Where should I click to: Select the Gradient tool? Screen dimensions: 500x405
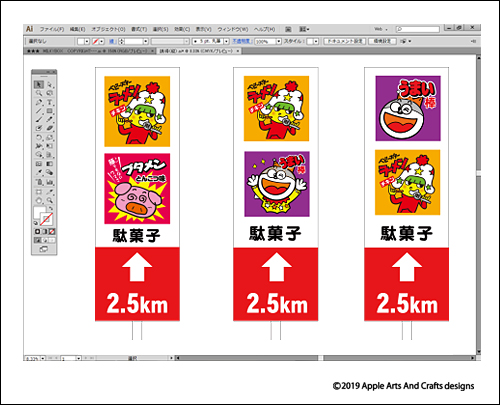(x=50, y=164)
